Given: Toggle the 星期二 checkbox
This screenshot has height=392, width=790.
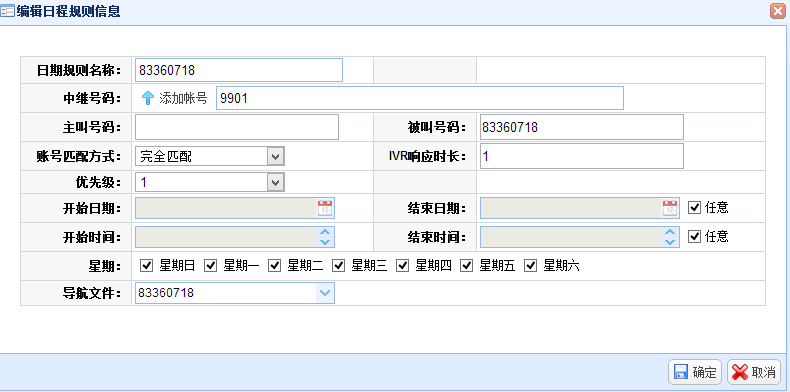Looking at the screenshot, I should click(x=274, y=266).
